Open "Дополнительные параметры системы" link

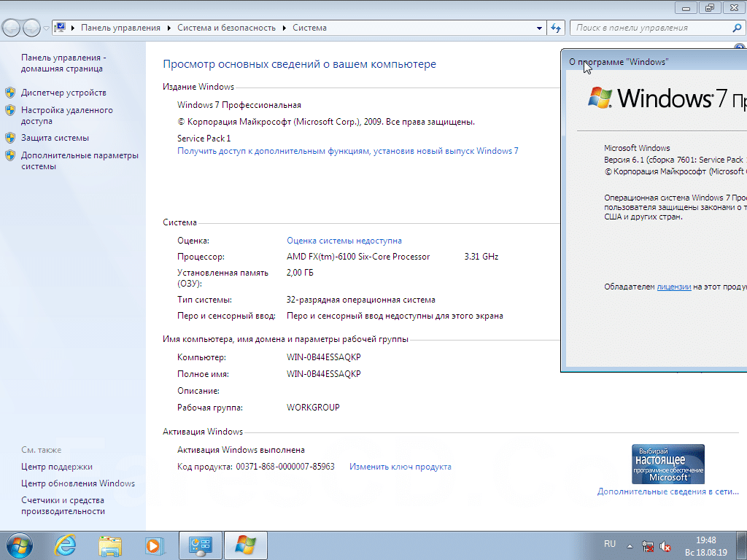tap(80, 160)
